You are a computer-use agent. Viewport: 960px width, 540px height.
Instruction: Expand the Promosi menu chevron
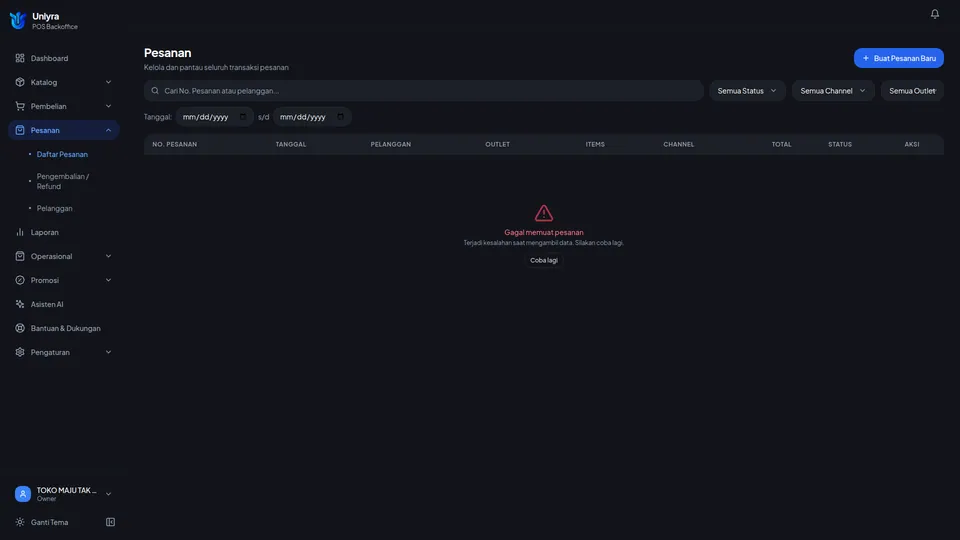point(108,280)
